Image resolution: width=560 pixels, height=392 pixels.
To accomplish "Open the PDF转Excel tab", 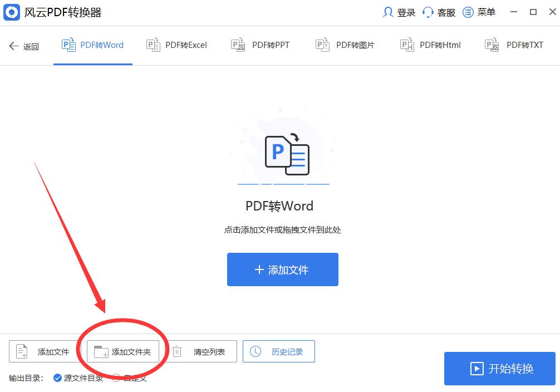I will pyautogui.click(x=176, y=45).
